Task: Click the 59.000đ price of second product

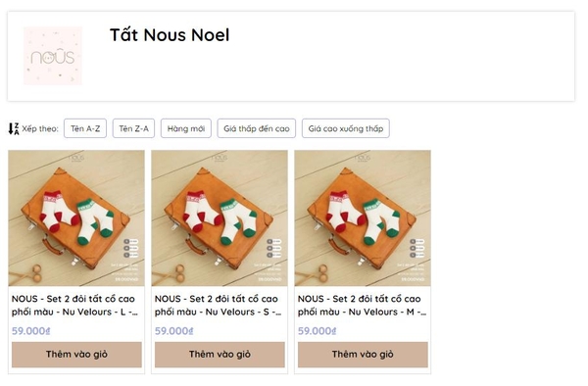Action: (174, 331)
